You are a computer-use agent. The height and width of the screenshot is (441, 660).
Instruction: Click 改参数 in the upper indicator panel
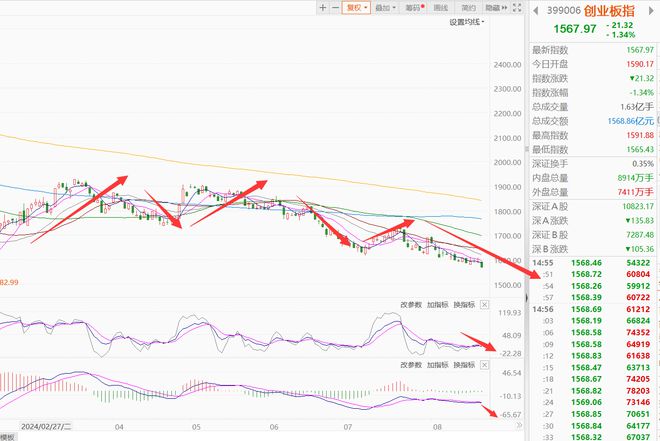pyautogui.click(x=410, y=305)
